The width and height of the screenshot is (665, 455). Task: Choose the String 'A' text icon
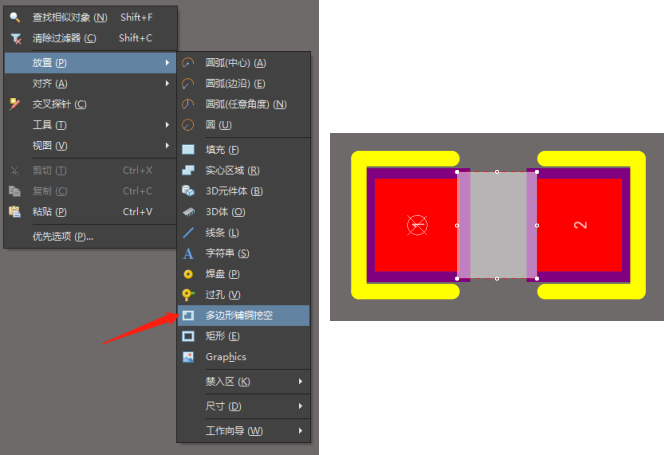coord(188,254)
